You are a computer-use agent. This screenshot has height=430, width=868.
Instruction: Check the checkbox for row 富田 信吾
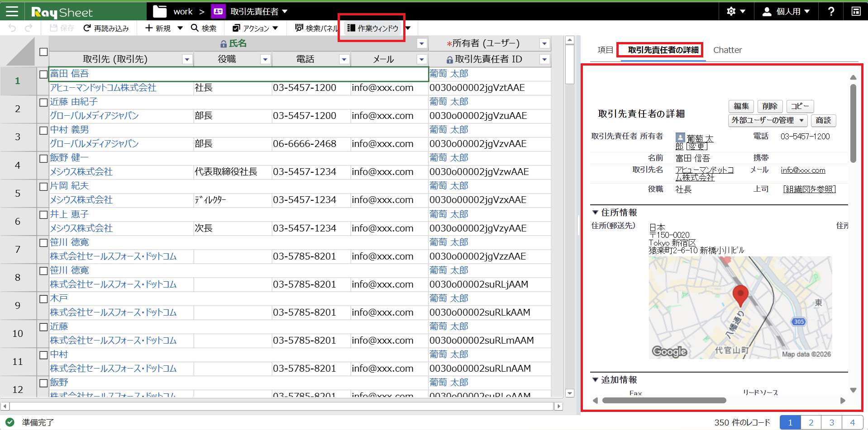pos(43,74)
